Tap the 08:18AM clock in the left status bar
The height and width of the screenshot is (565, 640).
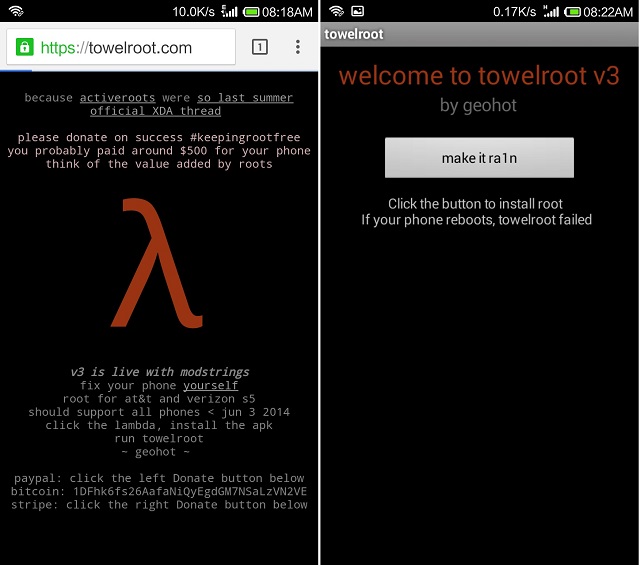(x=287, y=12)
